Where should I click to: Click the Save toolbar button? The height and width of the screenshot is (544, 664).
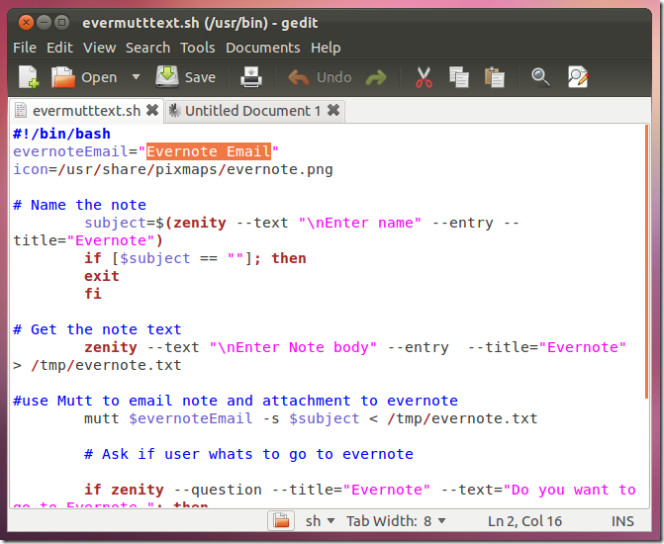click(185, 77)
